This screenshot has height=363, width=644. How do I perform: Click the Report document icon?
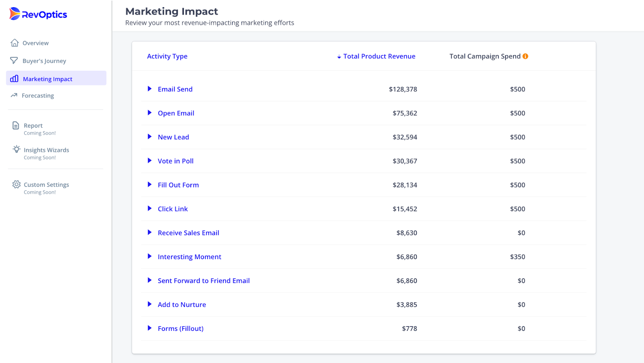coord(16,126)
